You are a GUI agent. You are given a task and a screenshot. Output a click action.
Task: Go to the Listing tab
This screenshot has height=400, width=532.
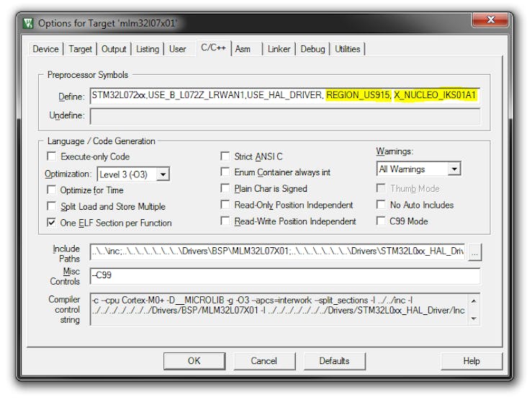pos(148,49)
